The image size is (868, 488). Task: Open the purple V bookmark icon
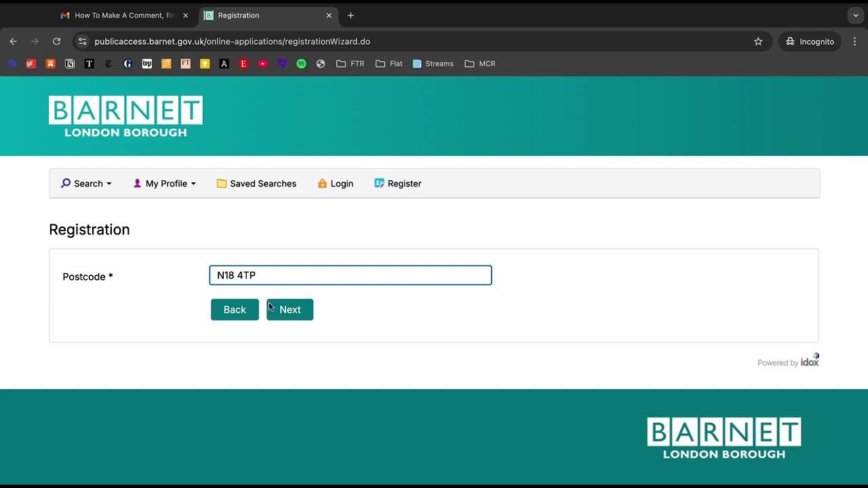click(282, 64)
